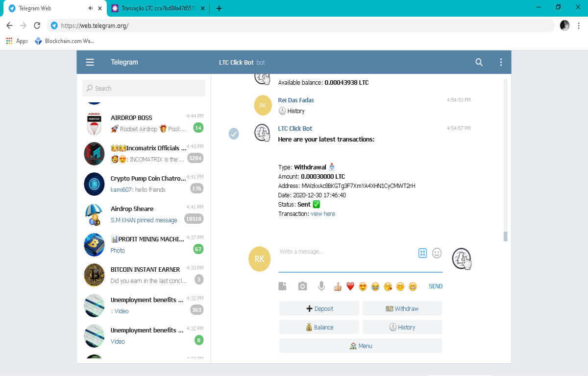Open the Incomatrix Officials chat
Screen dimensions: 588x376
coord(144,154)
